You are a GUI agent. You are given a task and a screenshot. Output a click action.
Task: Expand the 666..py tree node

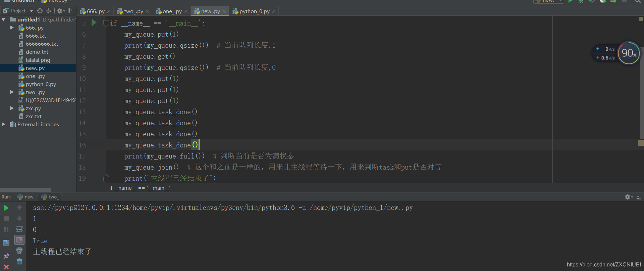(x=12, y=28)
